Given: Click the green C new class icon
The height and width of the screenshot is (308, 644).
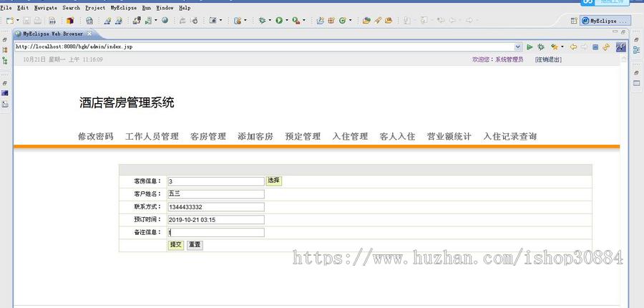Looking at the screenshot, I should pos(342,21).
